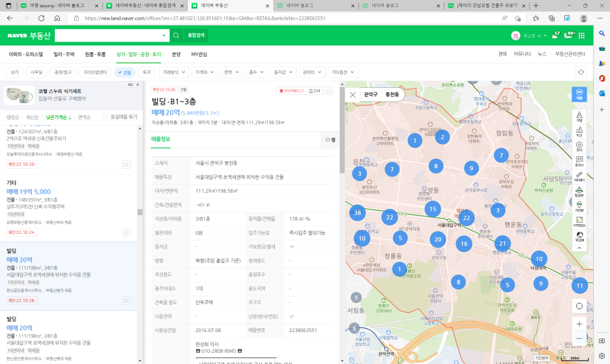This screenshot has width=610, height=364.
Task: Open the 융자금 dropdown filter
Action: [283, 72]
